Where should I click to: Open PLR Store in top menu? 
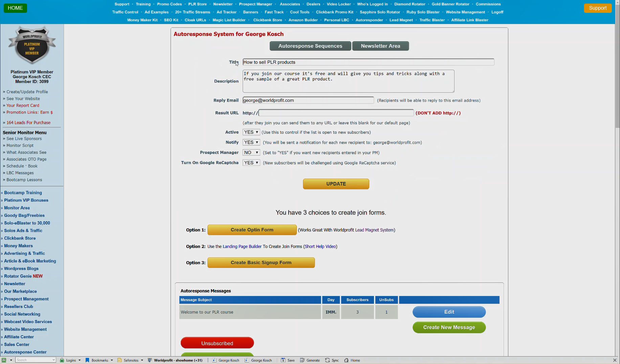pos(197,4)
